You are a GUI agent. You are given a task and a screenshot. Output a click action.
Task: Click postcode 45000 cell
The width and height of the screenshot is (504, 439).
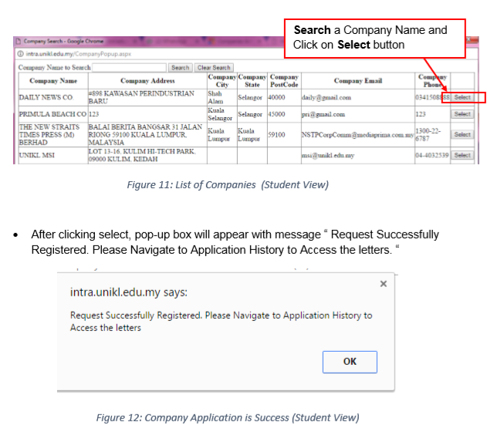[x=284, y=114]
